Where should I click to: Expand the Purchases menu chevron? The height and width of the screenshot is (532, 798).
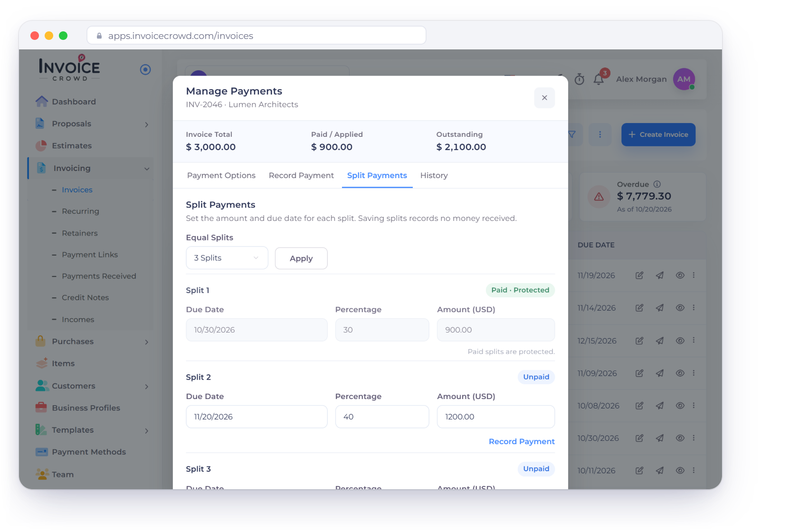point(147,342)
